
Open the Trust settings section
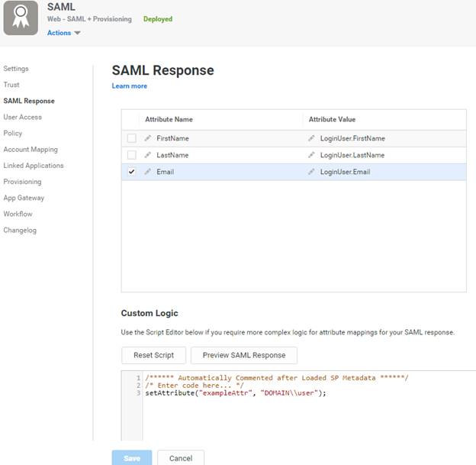click(11, 85)
